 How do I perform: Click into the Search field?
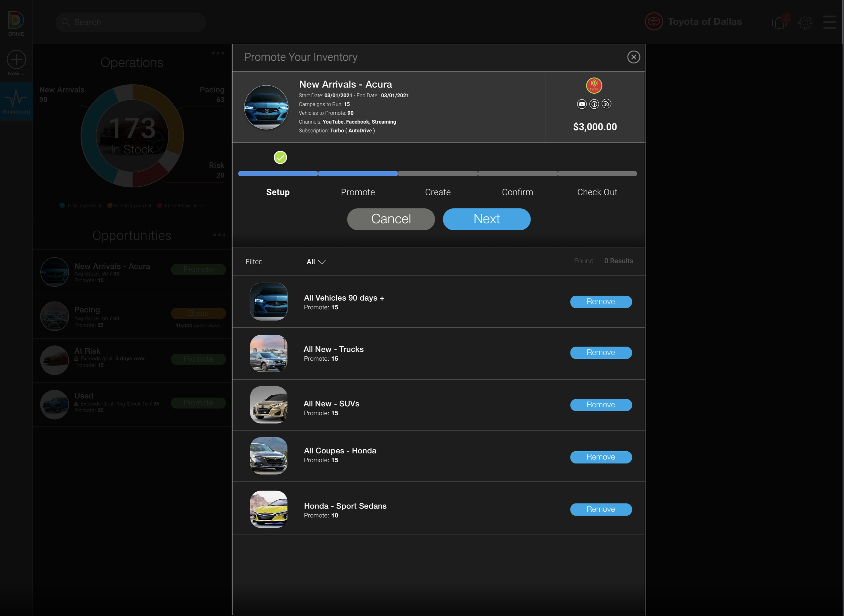coord(130,22)
